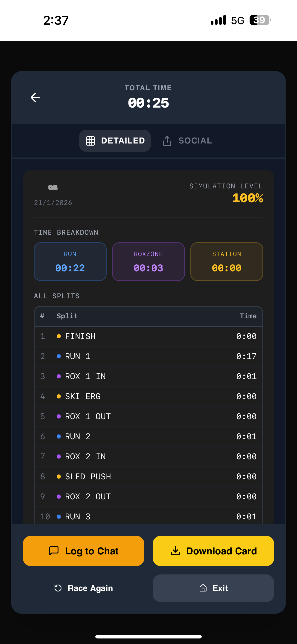Tap the home icon on the Exit button
This screenshot has height=644, width=297.
[x=204, y=588]
